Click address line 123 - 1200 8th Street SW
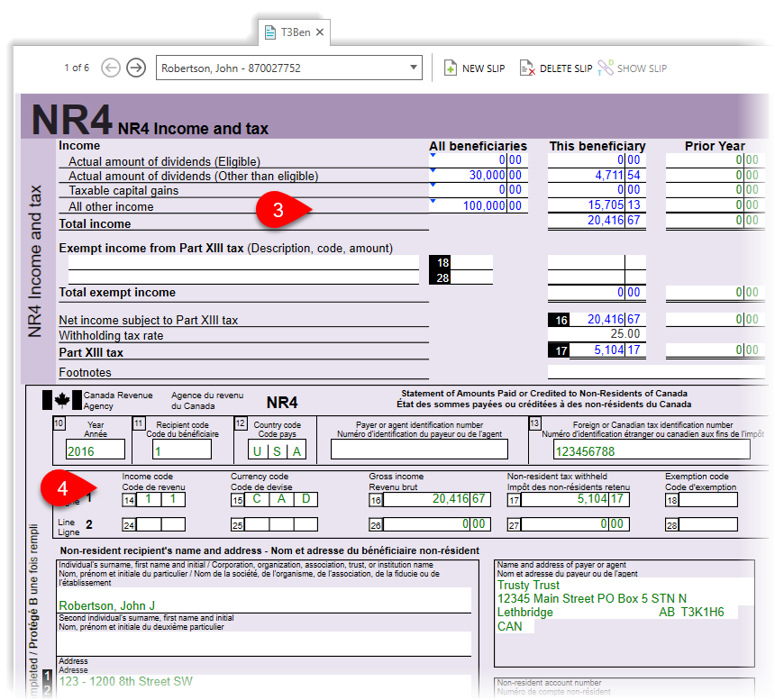This screenshot has height=700, width=775. pos(125,682)
